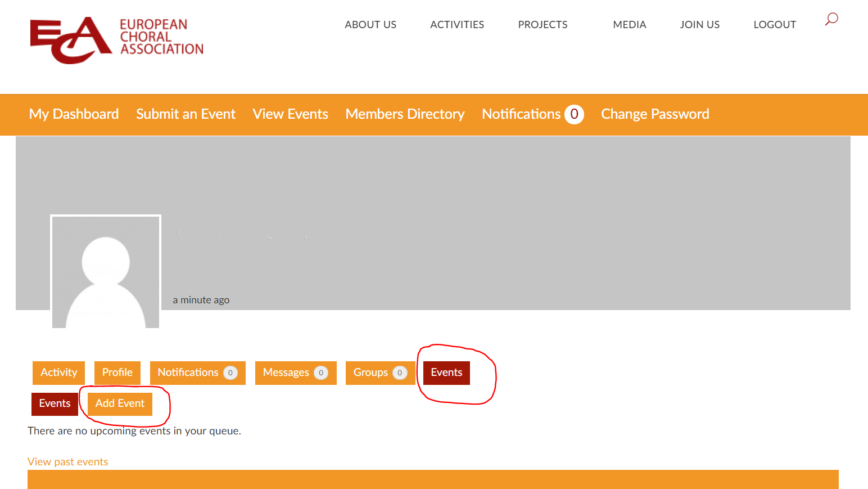This screenshot has height=489, width=868.
Task: Open the Projects menu
Action: [542, 25]
